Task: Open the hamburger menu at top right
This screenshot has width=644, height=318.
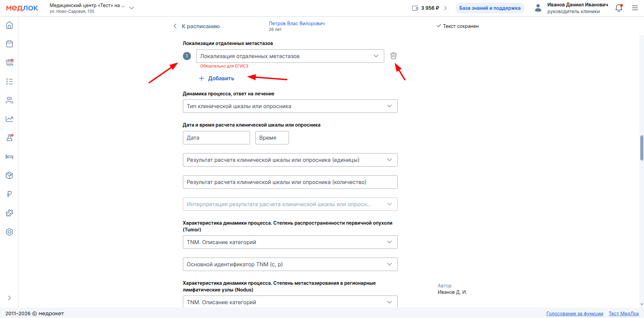Action: coord(635,8)
